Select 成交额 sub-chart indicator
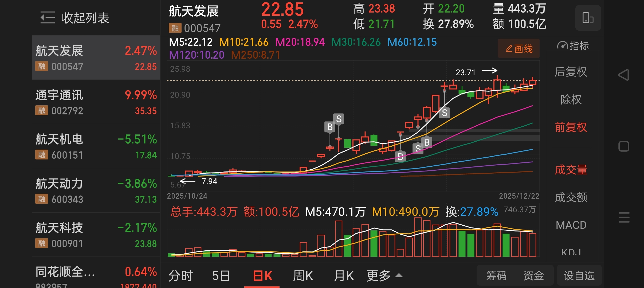Screen dimensions: 644x288 [571, 197]
